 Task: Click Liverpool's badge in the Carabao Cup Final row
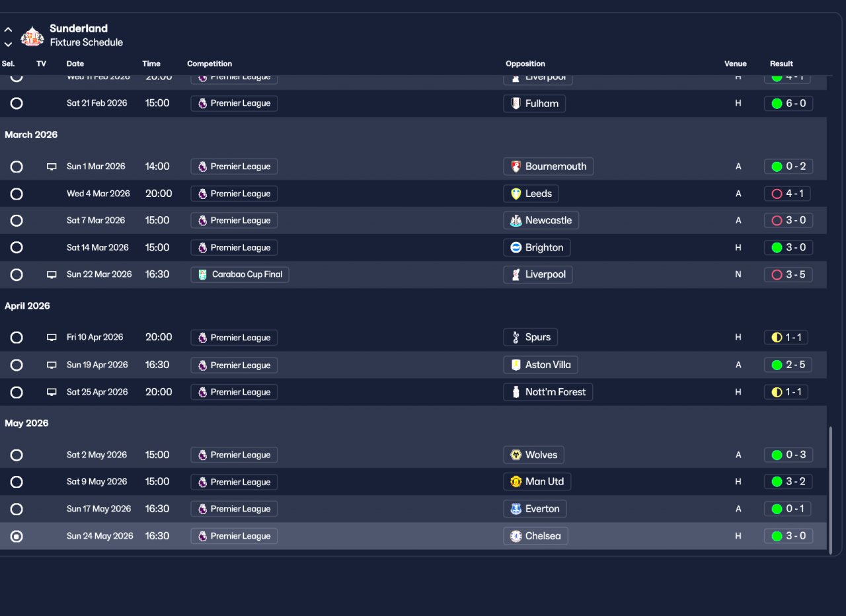click(516, 274)
